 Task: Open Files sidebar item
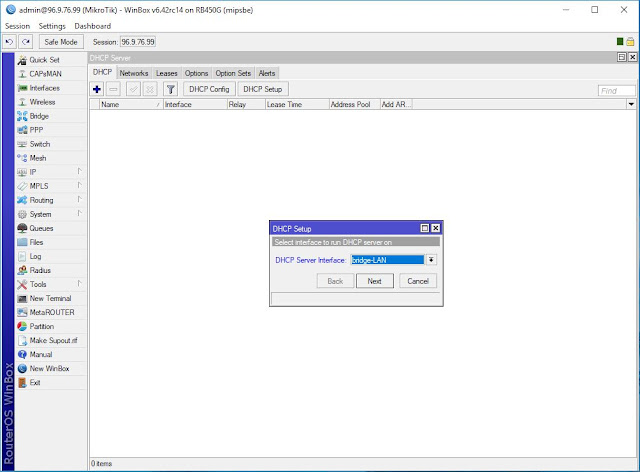point(51,242)
